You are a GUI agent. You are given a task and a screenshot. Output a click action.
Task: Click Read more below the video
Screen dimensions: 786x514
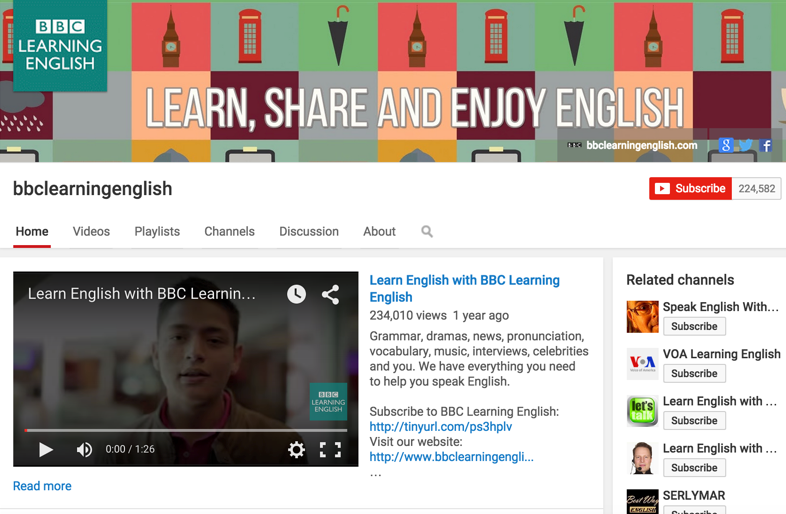[42, 486]
